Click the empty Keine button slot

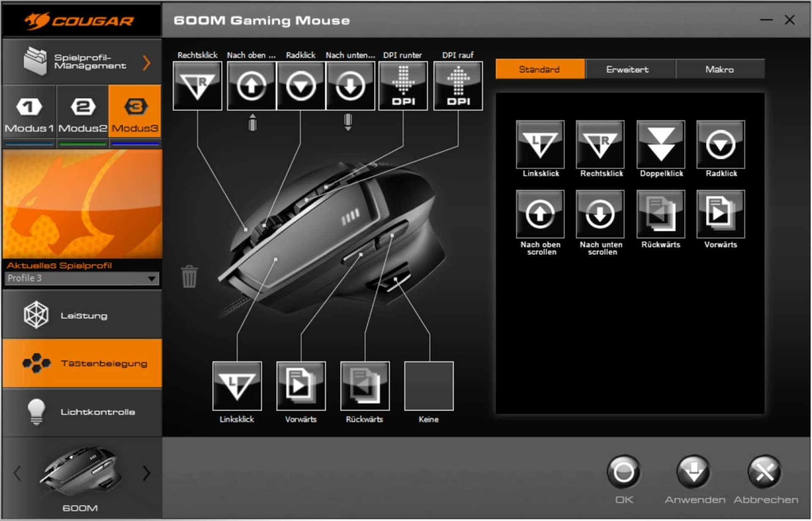[429, 386]
